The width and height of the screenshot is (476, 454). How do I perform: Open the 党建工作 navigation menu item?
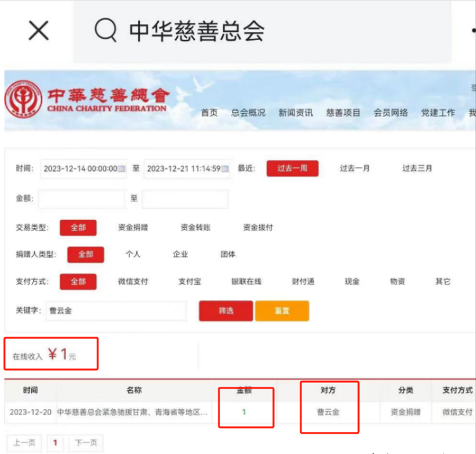[x=438, y=112]
